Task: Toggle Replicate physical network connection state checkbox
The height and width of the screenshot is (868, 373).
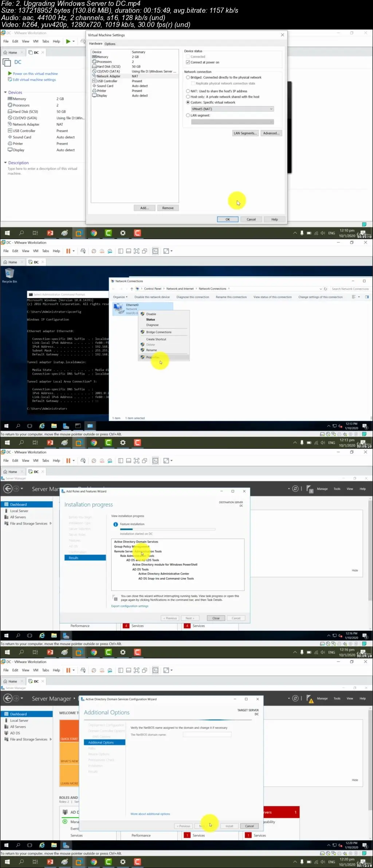Action: tap(193, 83)
